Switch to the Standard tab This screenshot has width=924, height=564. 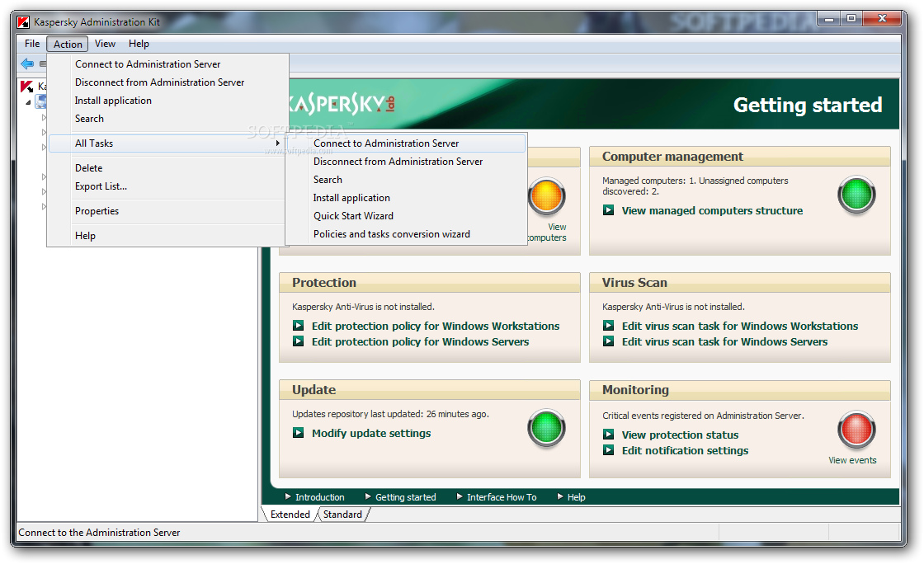(x=342, y=515)
